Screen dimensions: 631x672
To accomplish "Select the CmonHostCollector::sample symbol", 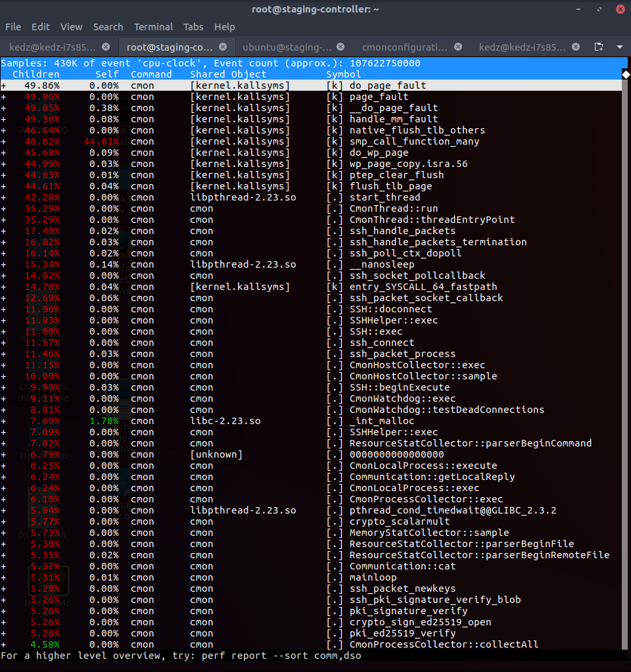I will 423,376.
